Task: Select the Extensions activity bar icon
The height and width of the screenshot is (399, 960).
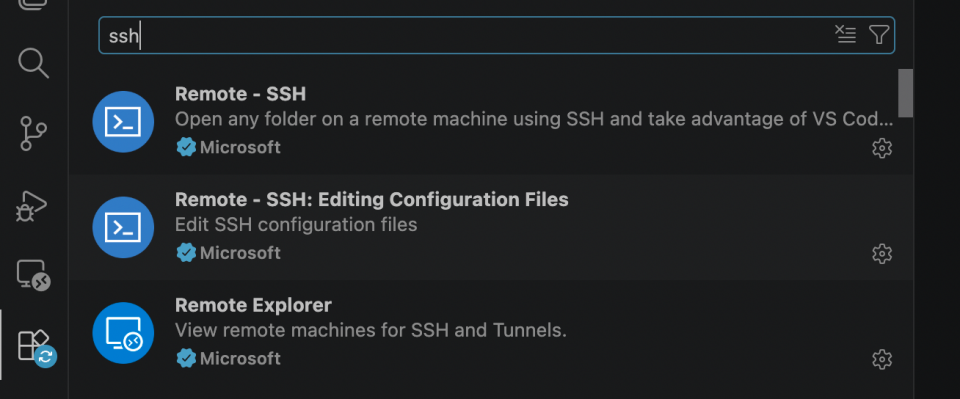Action: [36, 347]
